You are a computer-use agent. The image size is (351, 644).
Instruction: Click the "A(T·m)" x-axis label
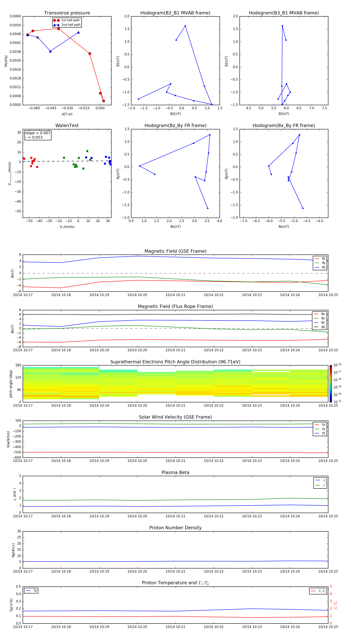[x=67, y=114]
